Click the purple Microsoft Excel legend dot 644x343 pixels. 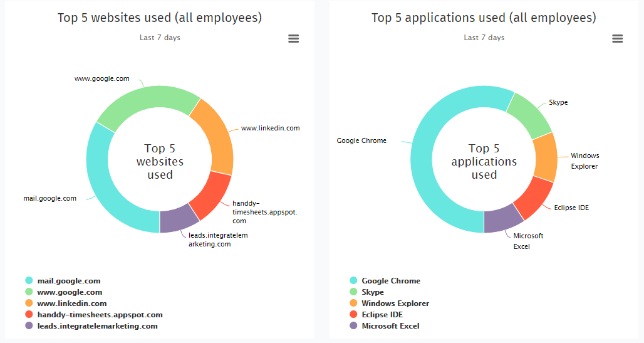coord(353,326)
